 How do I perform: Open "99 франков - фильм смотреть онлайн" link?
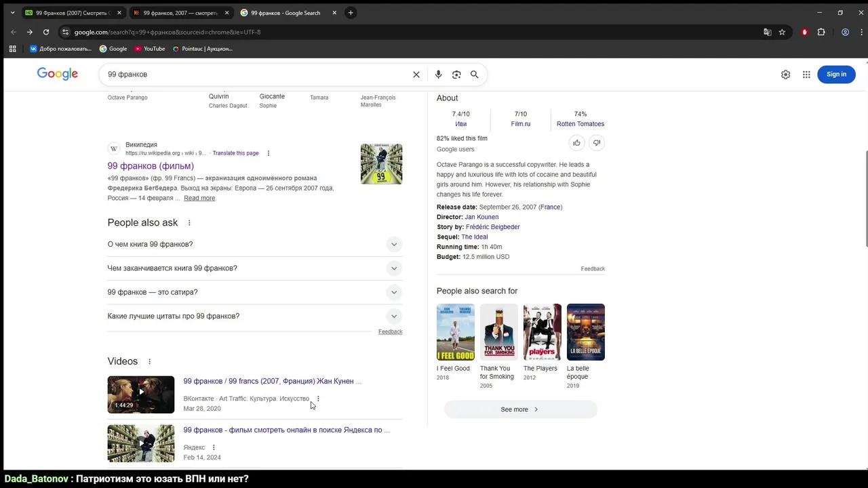[x=287, y=430]
